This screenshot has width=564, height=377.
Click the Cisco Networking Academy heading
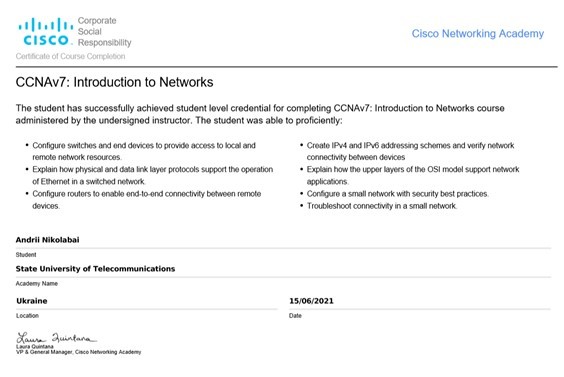coord(478,34)
